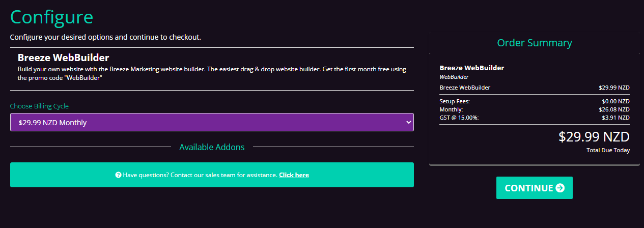Click the Configure page heading
Image resolution: width=644 pixels, height=228 pixels.
51,17
